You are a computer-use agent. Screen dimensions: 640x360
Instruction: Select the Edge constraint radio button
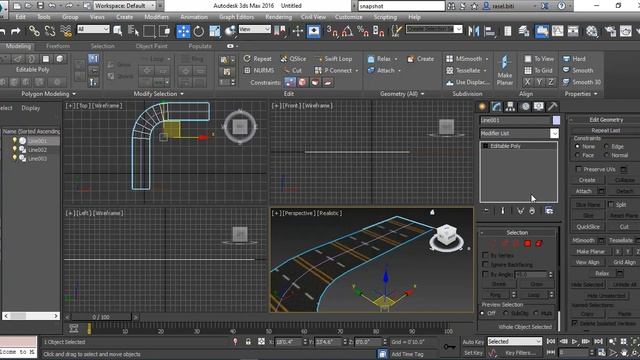[x=606, y=146]
